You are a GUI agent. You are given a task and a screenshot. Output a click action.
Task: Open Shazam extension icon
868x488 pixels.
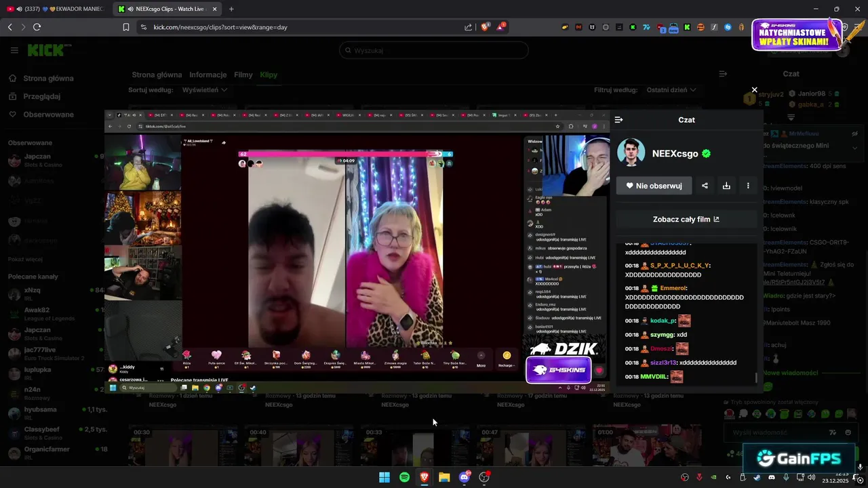coord(728,27)
